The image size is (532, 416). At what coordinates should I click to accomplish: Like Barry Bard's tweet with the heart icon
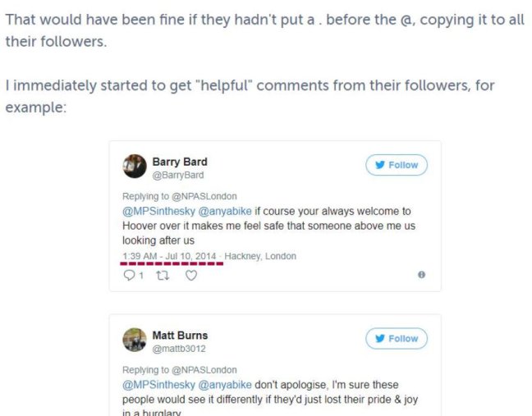(x=191, y=277)
